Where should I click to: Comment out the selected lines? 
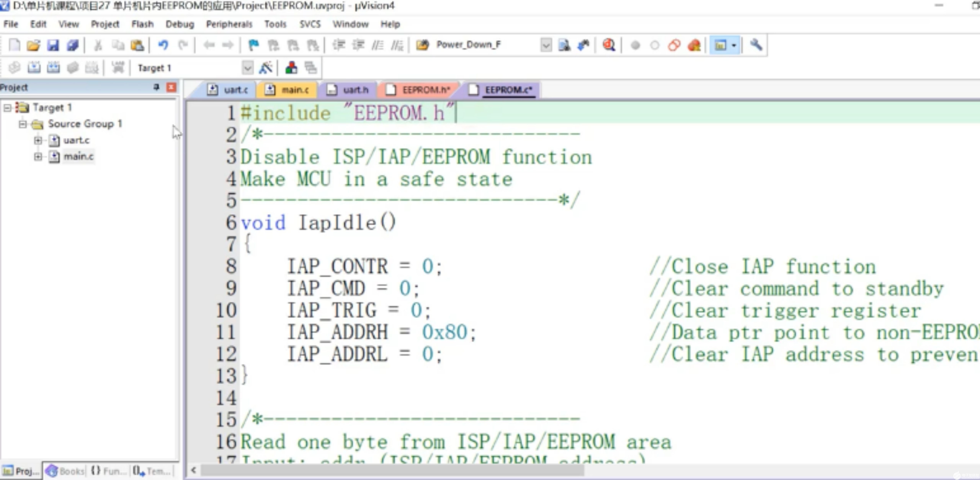377,45
